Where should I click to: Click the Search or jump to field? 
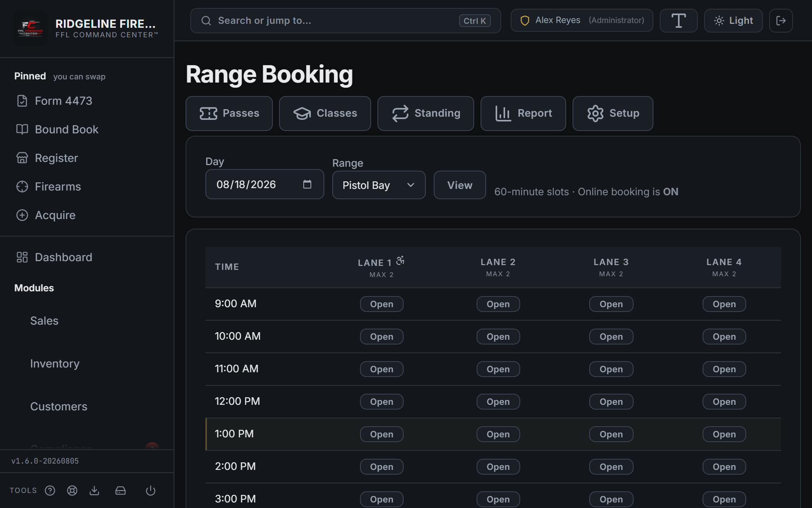[346, 21]
